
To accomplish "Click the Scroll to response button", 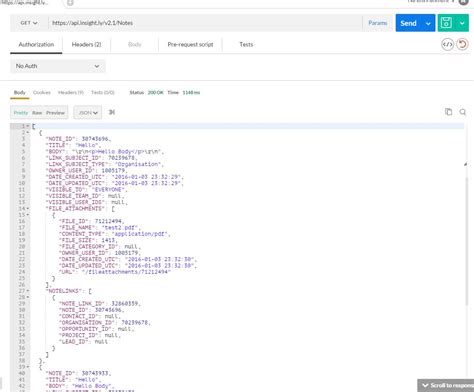I will tap(446, 385).
